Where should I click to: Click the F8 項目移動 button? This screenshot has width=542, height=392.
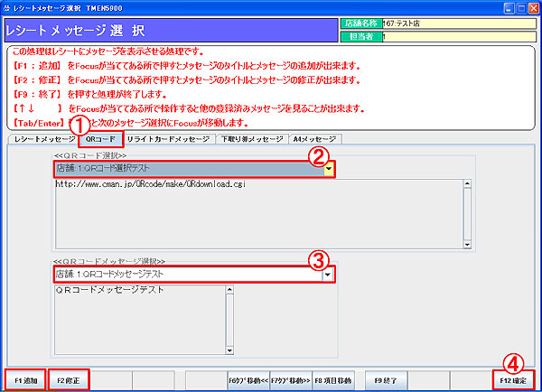333,380
